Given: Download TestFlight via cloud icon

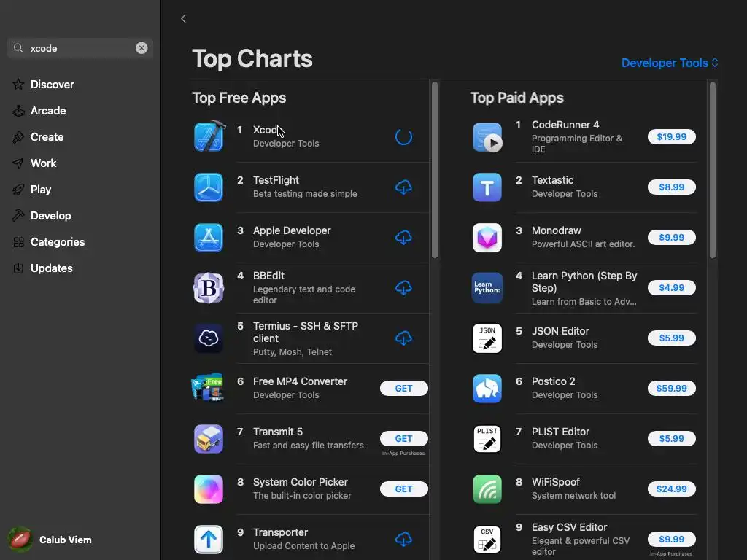Looking at the screenshot, I should point(403,187).
